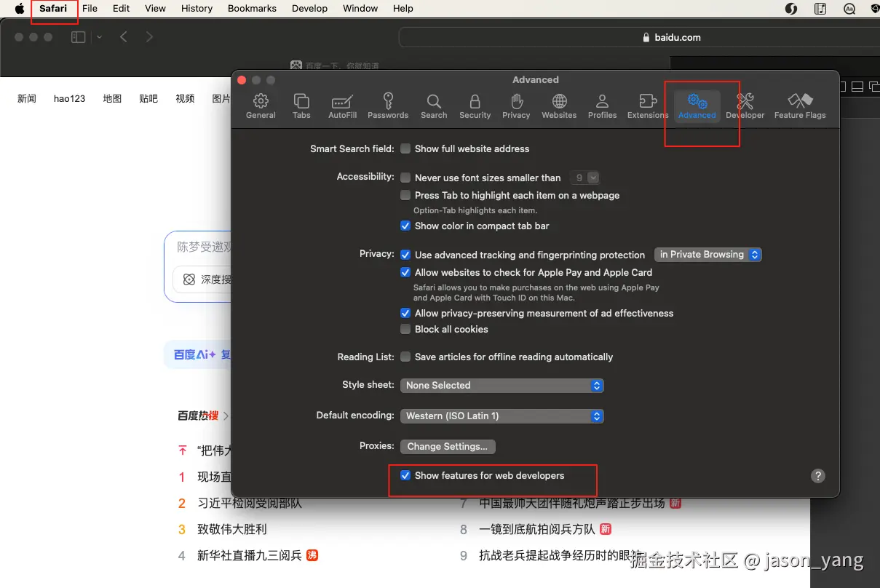
Task: Click the hao123 link on Baidu page
Action: (69, 98)
